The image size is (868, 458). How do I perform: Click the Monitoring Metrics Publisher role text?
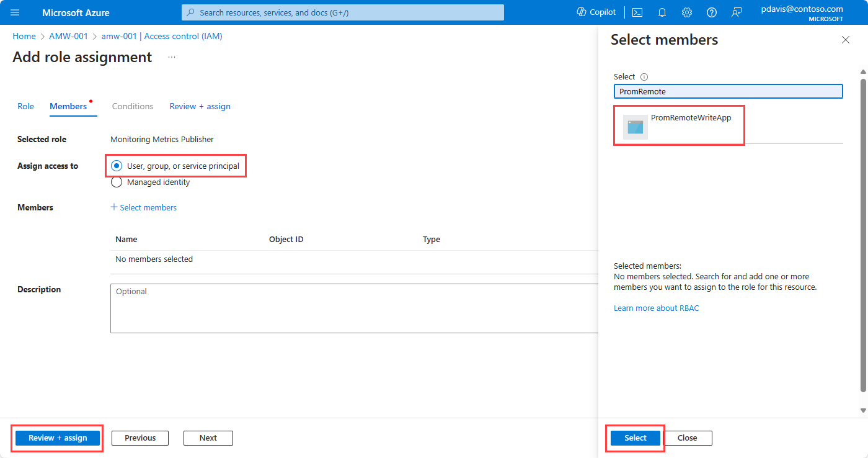click(x=162, y=139)
